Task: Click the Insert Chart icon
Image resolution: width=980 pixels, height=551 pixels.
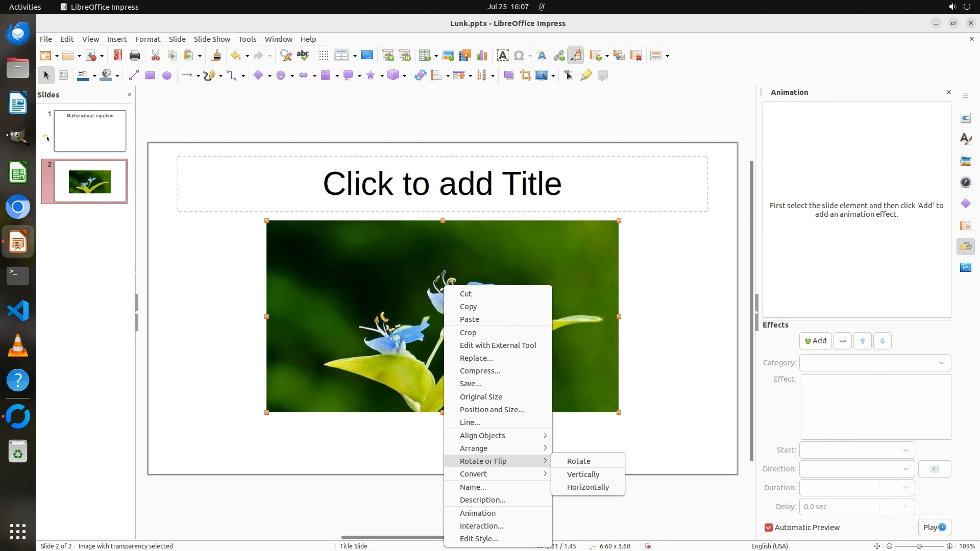Action: 481,56
